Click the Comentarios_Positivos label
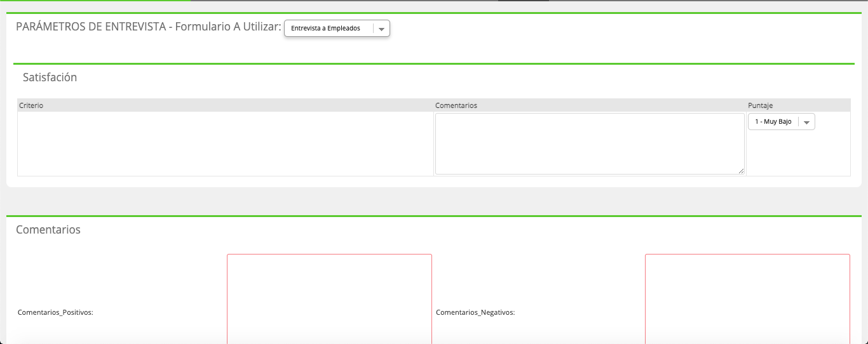Screen dimensions: 868x344 tap(55, 312)
